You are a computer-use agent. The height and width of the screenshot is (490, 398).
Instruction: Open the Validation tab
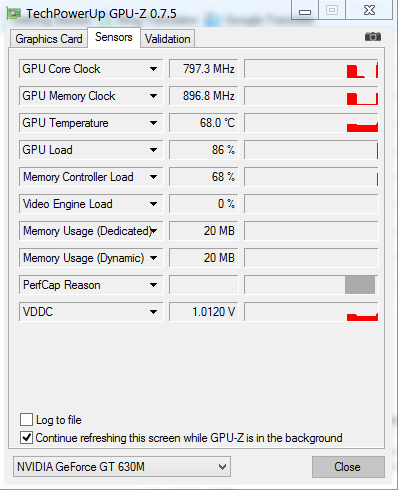click(167, 39)
